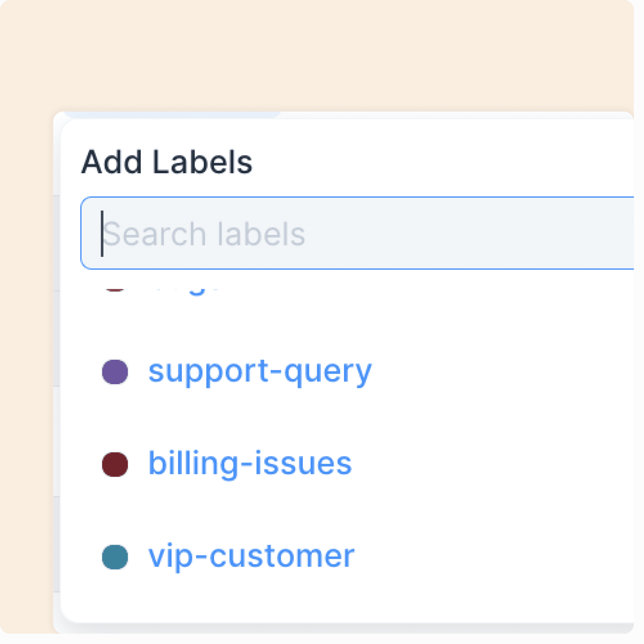Click the teal vip-customer color dot
Viewport: 644px width, 644px height.
tap(115, 557)
